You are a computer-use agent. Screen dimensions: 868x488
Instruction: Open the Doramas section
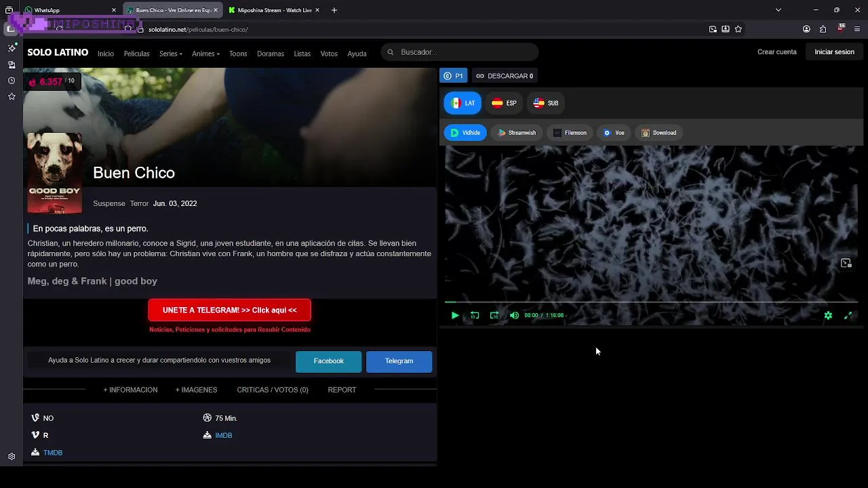[x=271, y=54]
